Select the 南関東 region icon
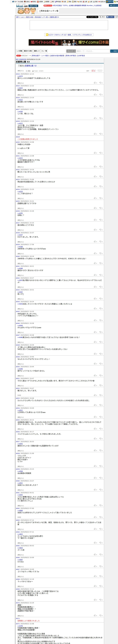This screenshot has height=644, width=118. click(46, 2)
